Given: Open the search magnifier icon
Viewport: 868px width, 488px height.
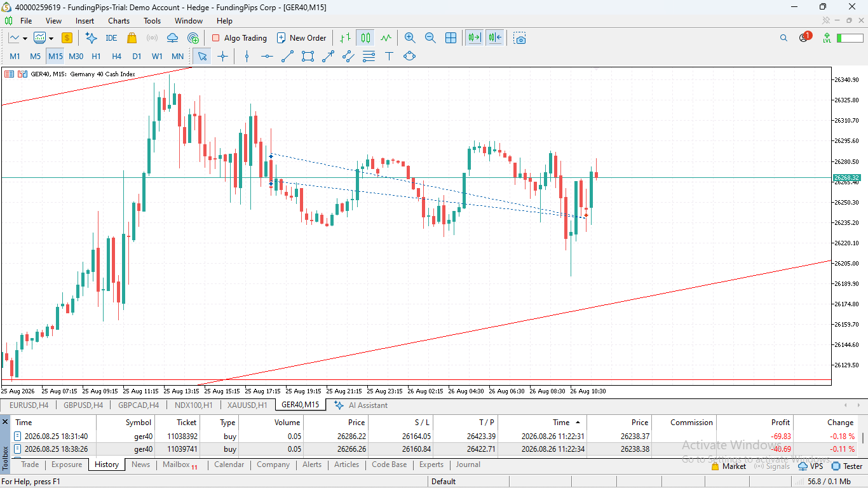Looking at the screenshot, I should (783, 38).
